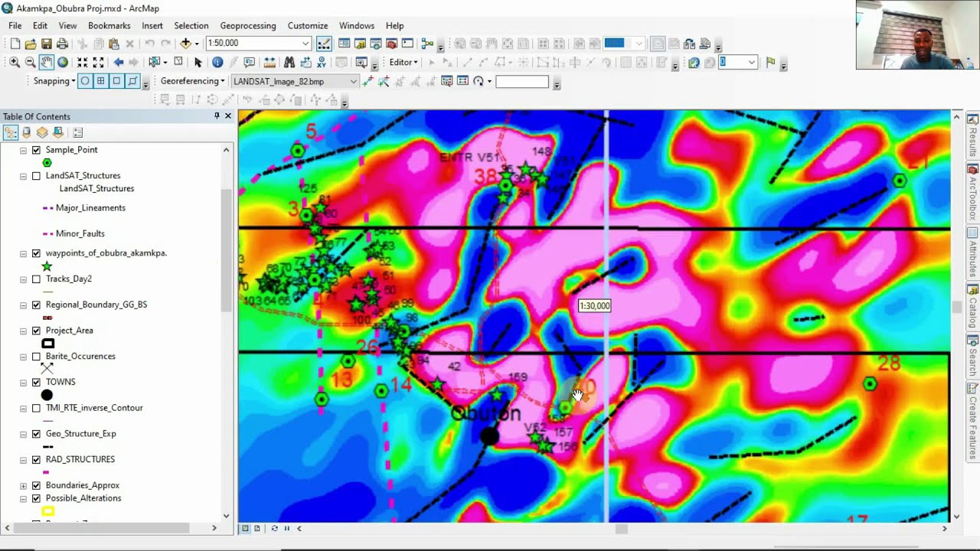980x551 pixels.
Task: Open the Geoprocessing menu
Action: point(248,25)
